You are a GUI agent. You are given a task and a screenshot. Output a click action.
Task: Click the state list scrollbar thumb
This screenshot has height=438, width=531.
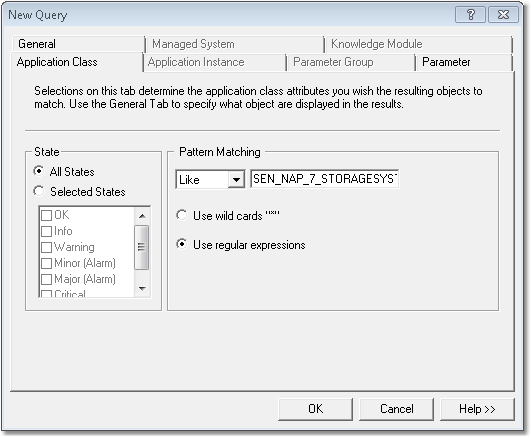142,247
